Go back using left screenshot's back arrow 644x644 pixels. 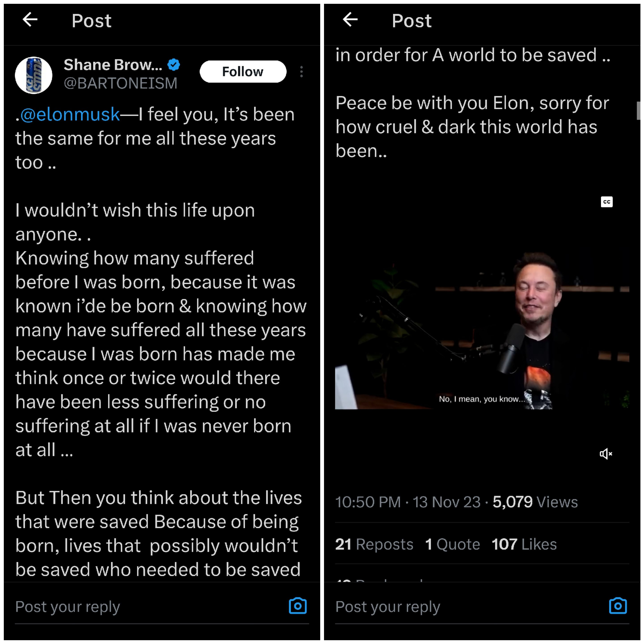(x=30, y=20)
